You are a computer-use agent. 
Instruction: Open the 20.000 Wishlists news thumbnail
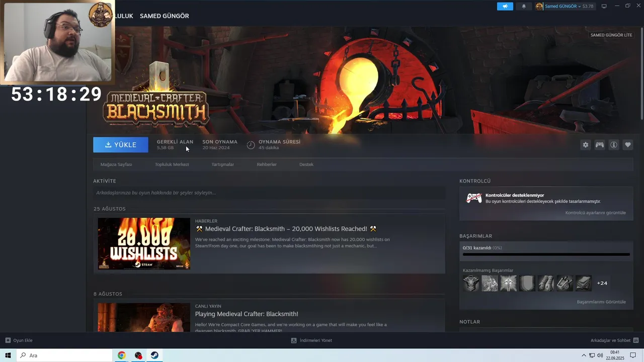coord(144,243)
